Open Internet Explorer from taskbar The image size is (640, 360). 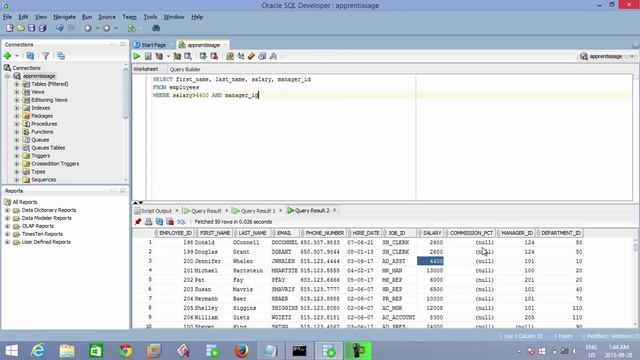point(38,351)
